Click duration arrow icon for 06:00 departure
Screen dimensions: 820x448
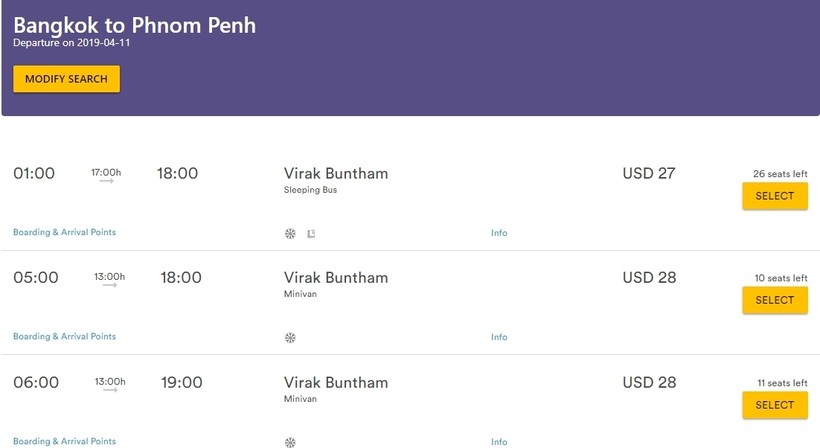pyautogui.click(x=110, y=389)
